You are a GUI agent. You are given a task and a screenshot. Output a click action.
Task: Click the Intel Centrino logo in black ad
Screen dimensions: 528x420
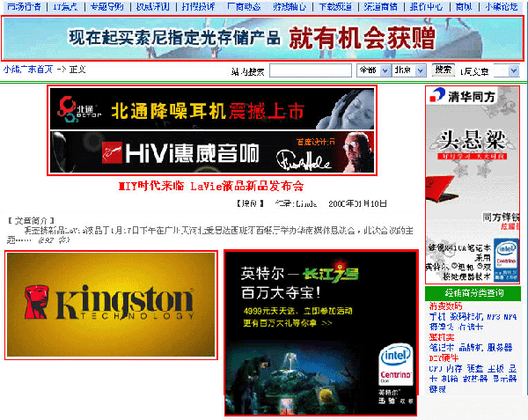tap(395, 365)
